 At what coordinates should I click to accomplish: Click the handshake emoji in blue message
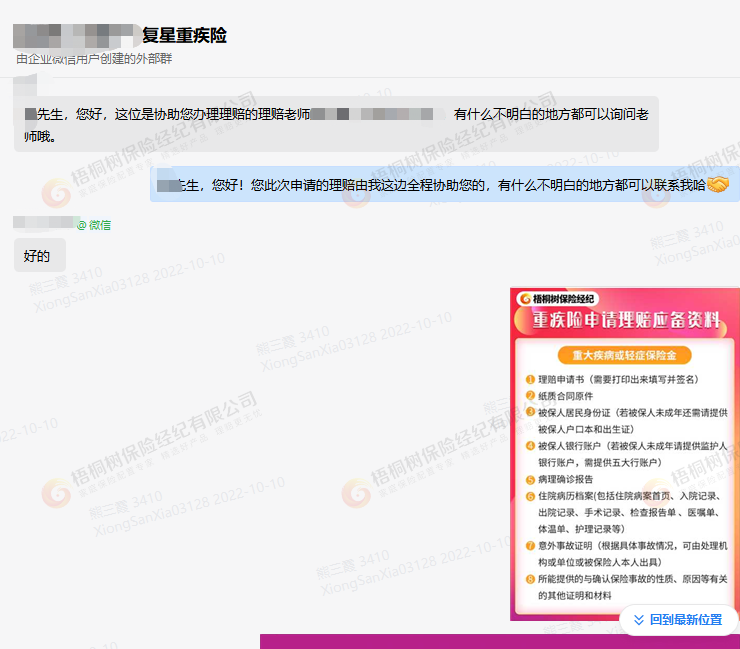coord(718,184)
